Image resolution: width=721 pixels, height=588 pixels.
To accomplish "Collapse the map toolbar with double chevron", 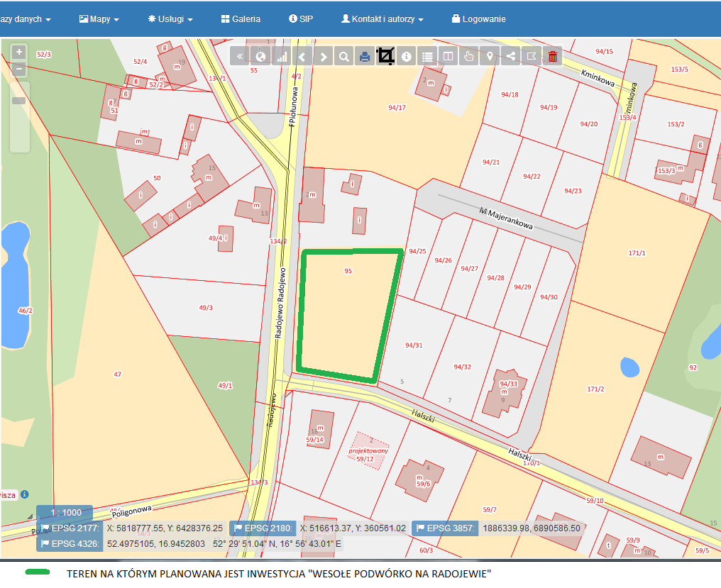I will click(240, 57).
